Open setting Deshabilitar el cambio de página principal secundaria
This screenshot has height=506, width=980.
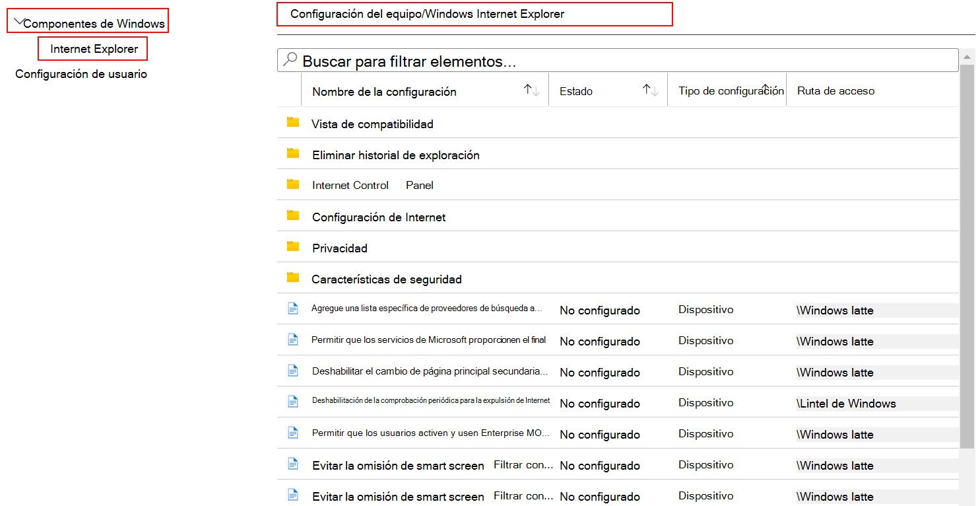coord(430,371)
